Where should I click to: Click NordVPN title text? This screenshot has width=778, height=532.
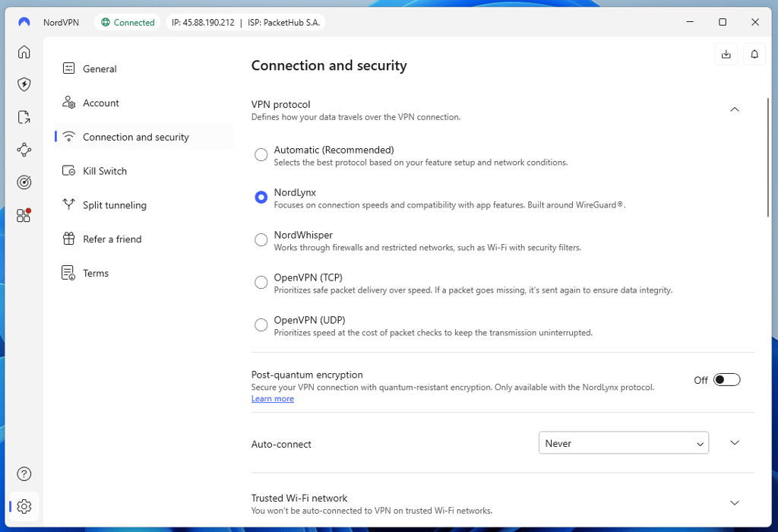point(61,22)
